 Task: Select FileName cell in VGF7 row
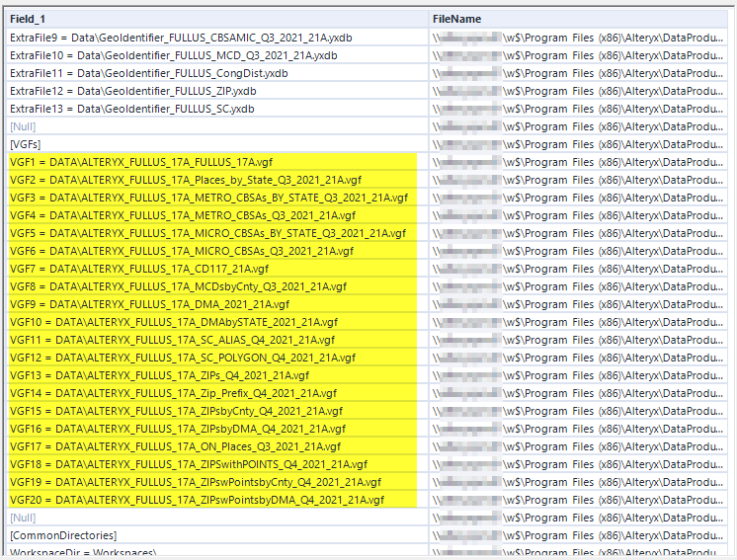(x=578, y=269)
